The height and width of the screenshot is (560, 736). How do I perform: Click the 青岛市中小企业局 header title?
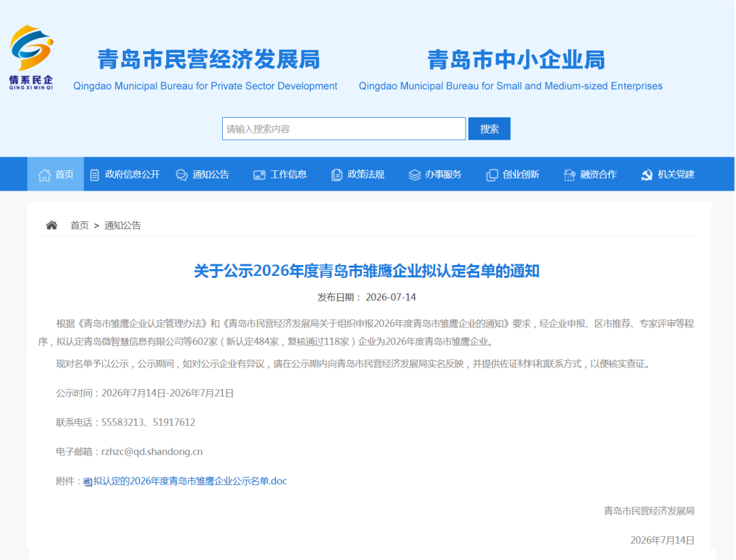pos(517,60)
